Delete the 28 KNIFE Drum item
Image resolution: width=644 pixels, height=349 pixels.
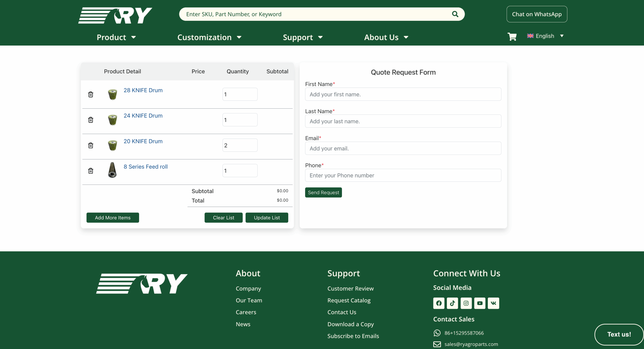tap(91, 94)
